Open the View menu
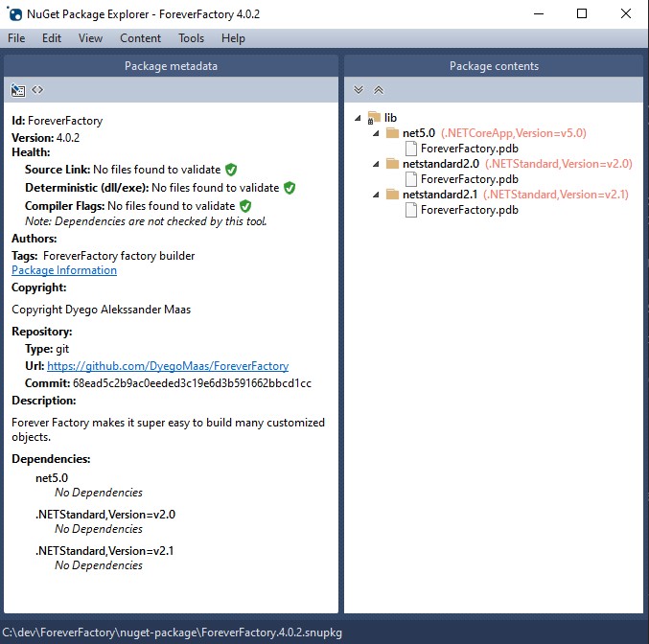The width and height of the screenshot is (649, 644). pyautogui.click(x=90, y=38)
